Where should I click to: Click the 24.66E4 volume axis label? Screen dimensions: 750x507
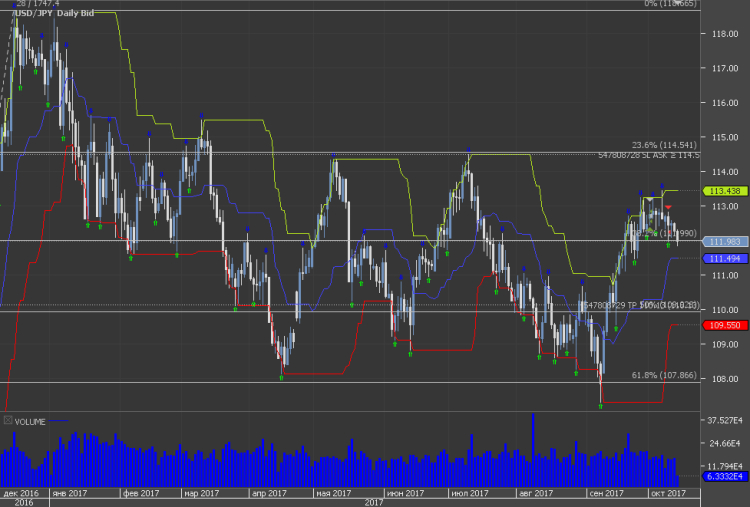click(725, 443)
